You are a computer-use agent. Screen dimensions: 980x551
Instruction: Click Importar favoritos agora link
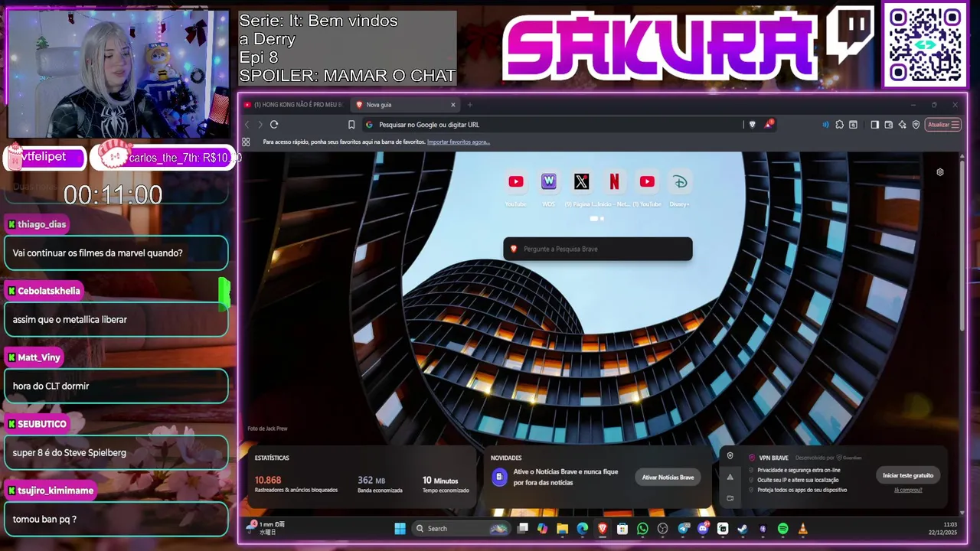point(459,142)
